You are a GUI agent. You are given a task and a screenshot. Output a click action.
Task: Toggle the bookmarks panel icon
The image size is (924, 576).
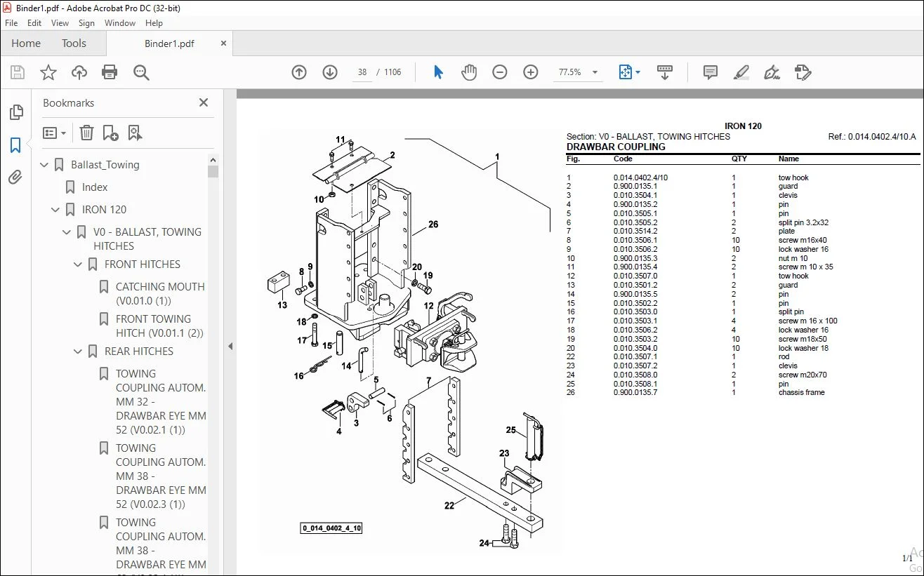click(15, 145)
